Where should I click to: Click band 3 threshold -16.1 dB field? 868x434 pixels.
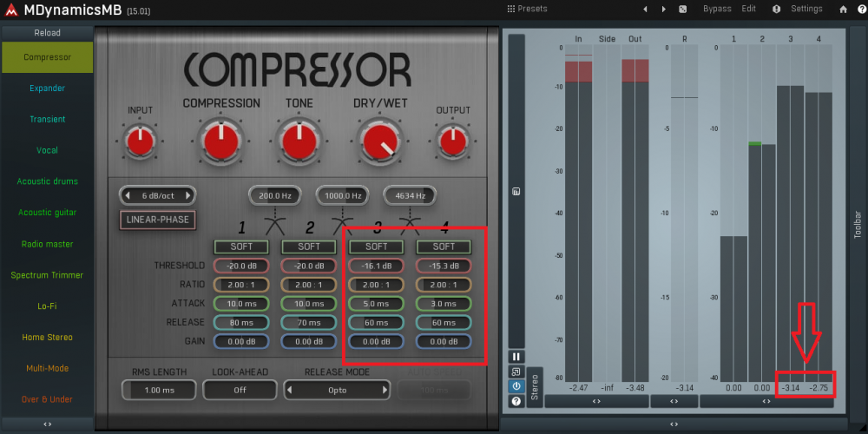click(377, 266)
